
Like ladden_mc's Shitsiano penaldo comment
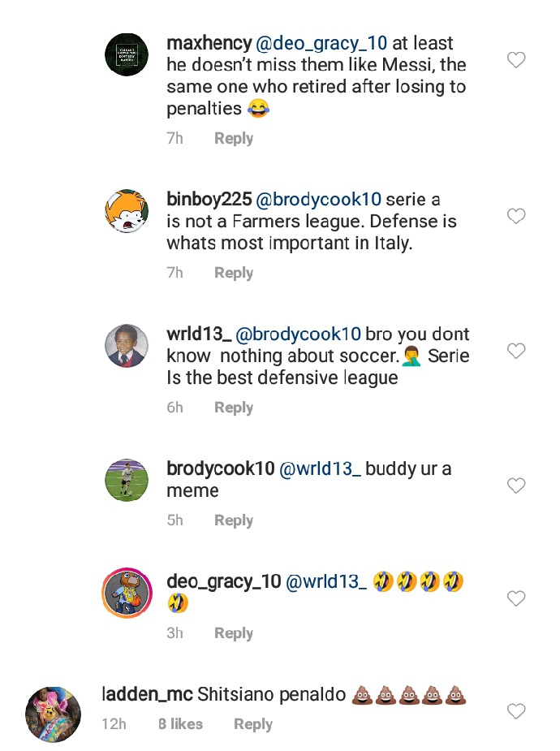tap(516, 711)
